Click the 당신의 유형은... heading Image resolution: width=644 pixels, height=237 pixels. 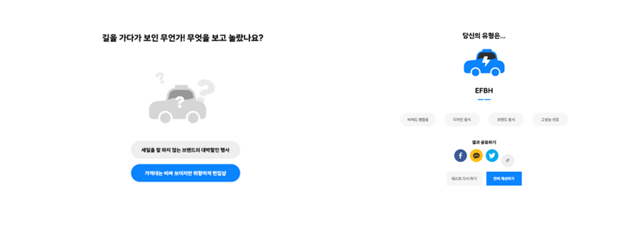pos(484,36)
